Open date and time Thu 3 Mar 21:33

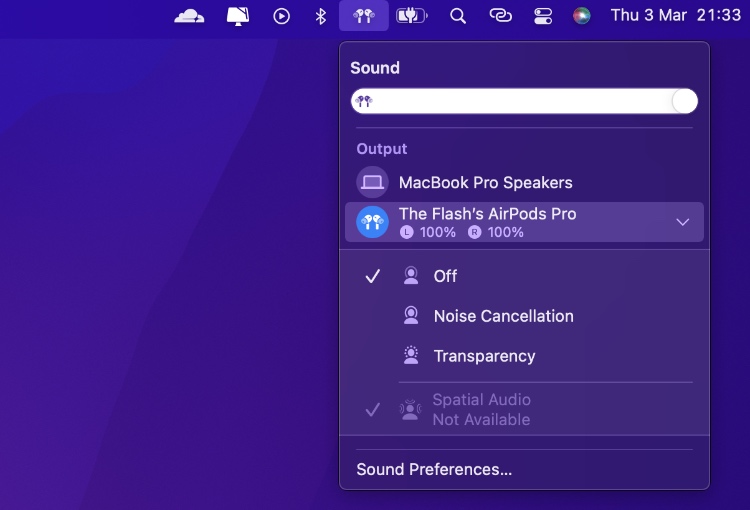[675, 15]
